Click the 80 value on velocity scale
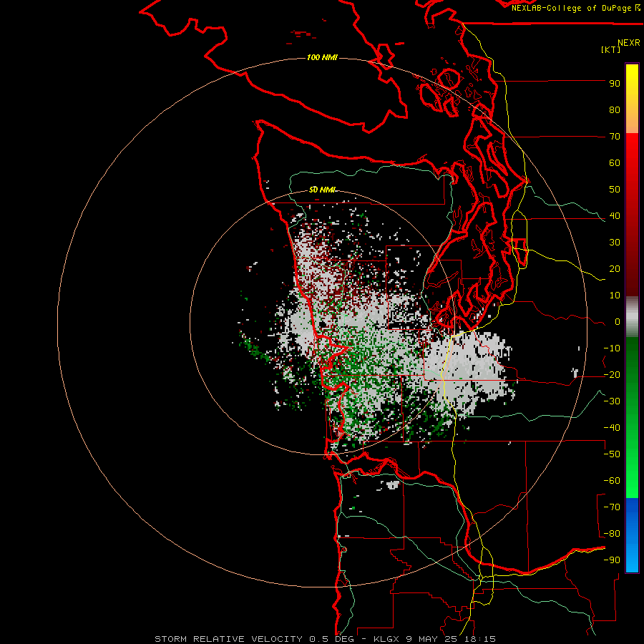The image size is (644, 644). tap(615, 109)
